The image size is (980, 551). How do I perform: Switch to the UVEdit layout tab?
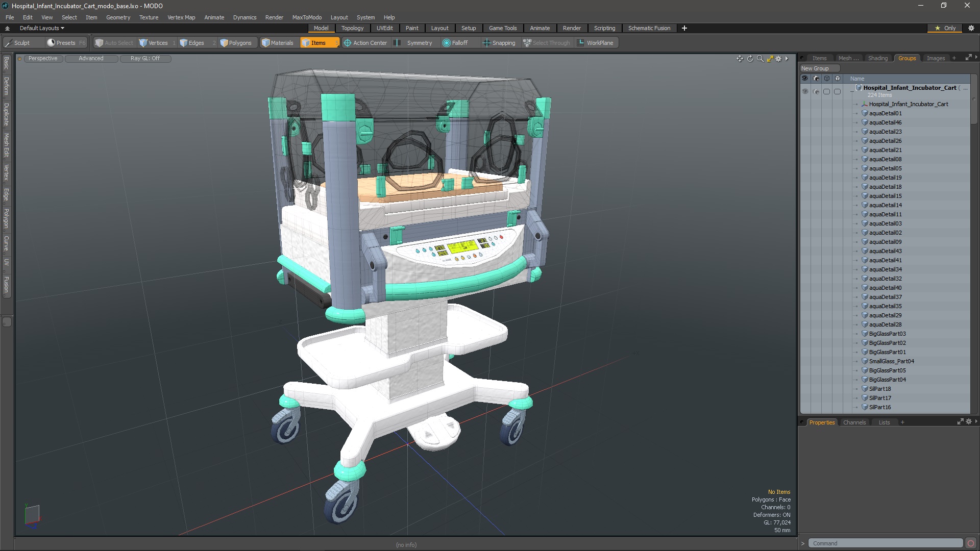point(384,28)
